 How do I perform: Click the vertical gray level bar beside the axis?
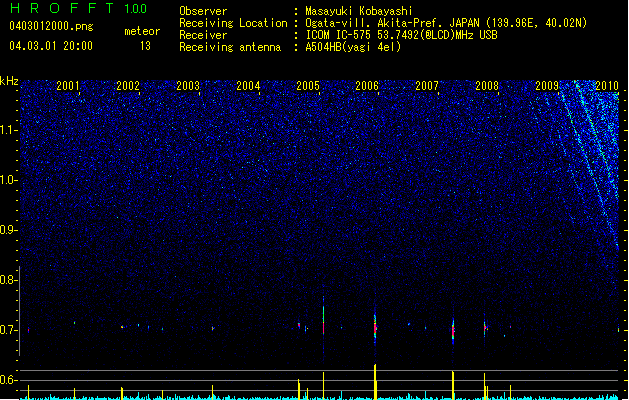pos(19,310)
